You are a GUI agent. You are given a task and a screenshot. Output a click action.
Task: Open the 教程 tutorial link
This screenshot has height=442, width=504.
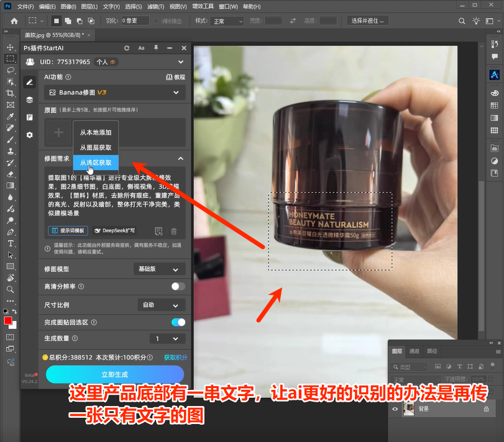tap(176, 77)
